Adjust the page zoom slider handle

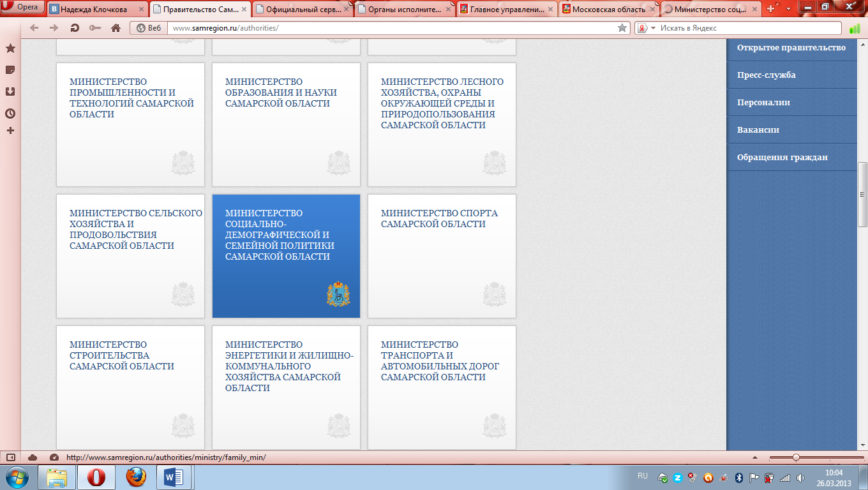[796, 457]
